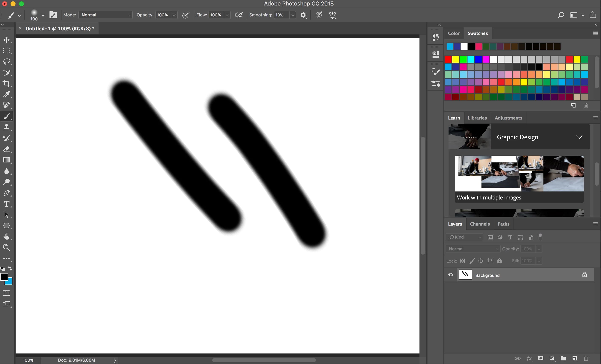Select the Eraser tool
This screenshot has height=364, width=601.
point(7,149)
